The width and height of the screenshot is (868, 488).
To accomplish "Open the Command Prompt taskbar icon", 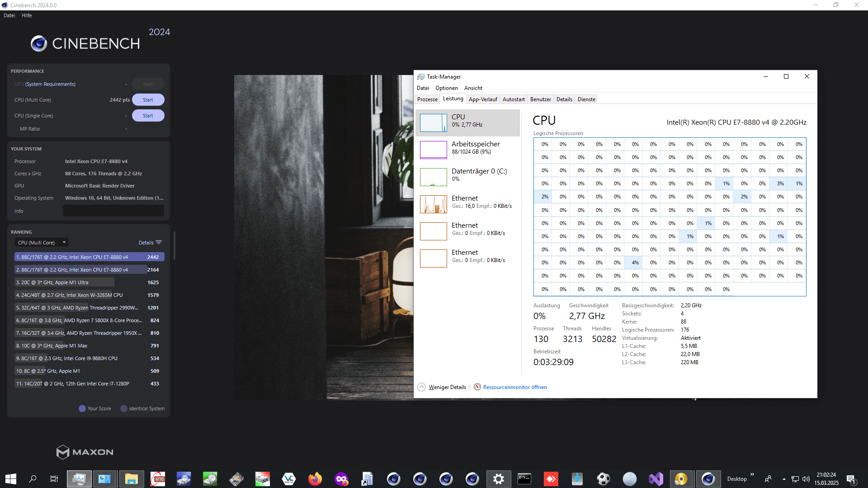I will (524, 479).
